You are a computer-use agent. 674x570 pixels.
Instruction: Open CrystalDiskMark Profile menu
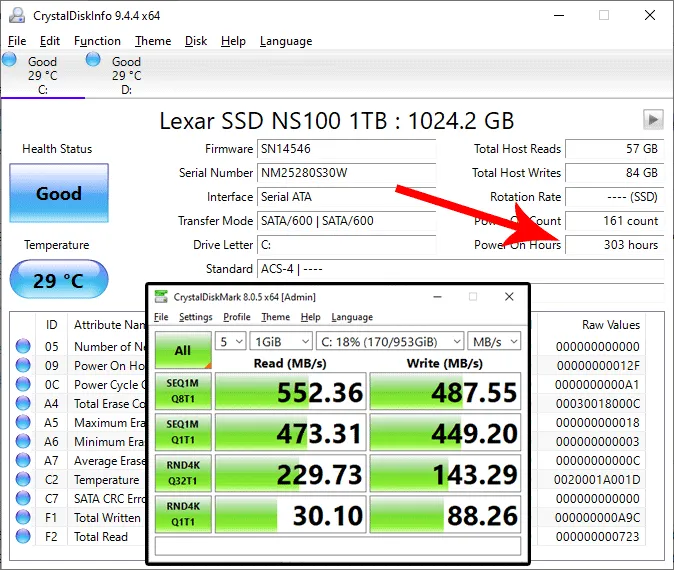coord(237,317)
